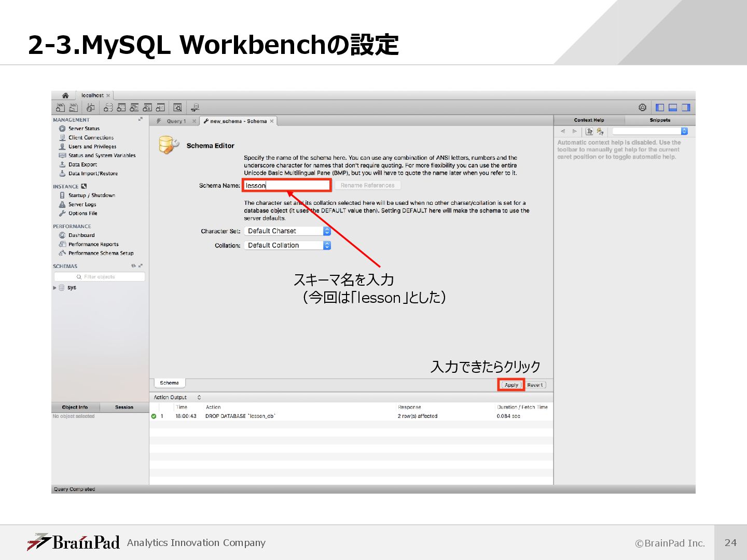Expand the Schemas section maximize icon
The image size is (747, 560).
coord(141,266)
